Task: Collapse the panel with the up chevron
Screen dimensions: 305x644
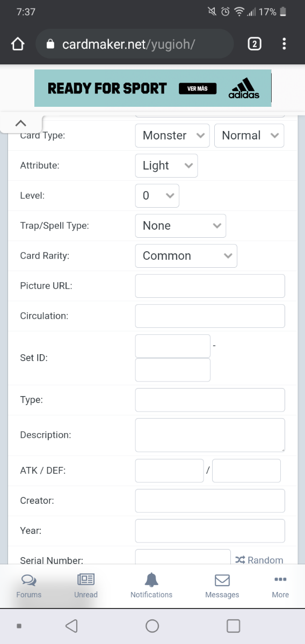Action: tap(20, 123)
